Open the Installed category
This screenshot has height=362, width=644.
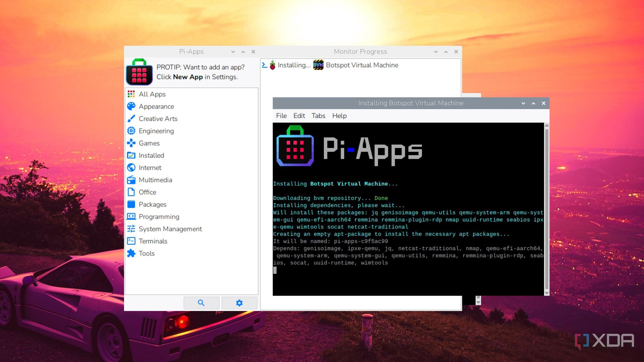coord(151,155)
